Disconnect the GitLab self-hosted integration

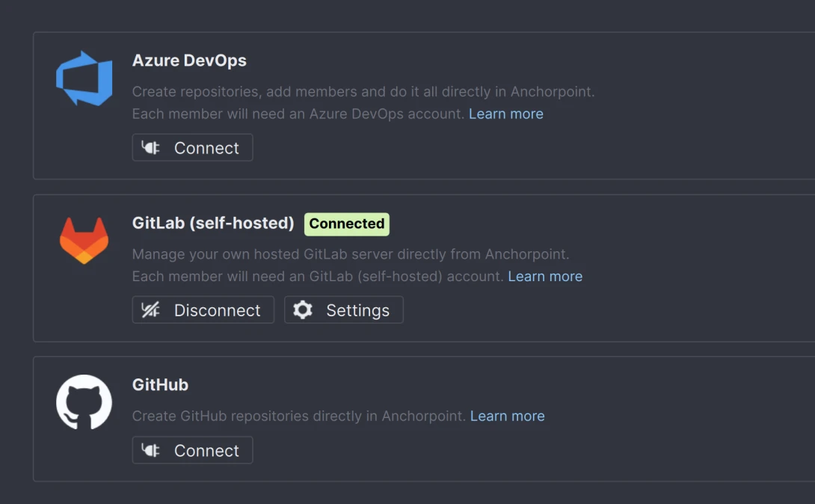tap(203, 310)
